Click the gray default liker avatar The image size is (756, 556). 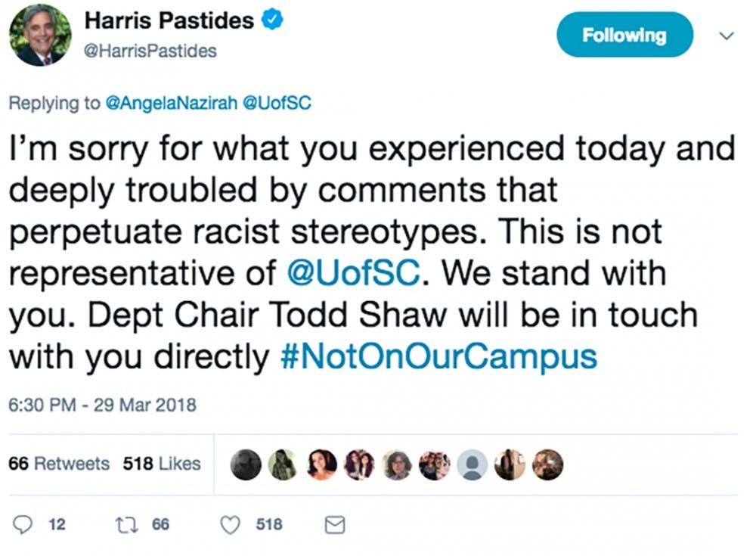click(x=472, y=464)
